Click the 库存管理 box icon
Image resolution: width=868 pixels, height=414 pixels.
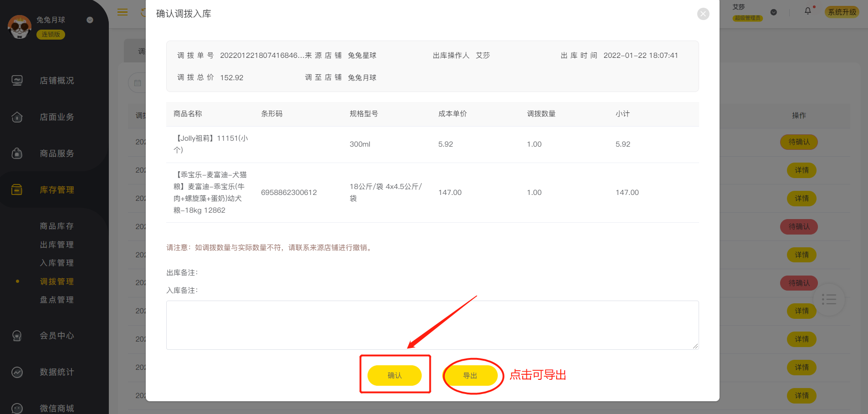coord(17,189)
